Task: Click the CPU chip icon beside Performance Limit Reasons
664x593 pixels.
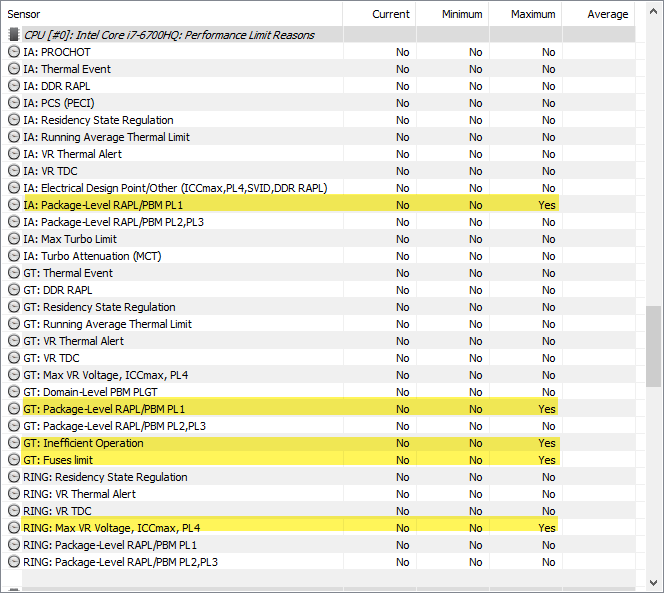Action: tap(14, 35)
